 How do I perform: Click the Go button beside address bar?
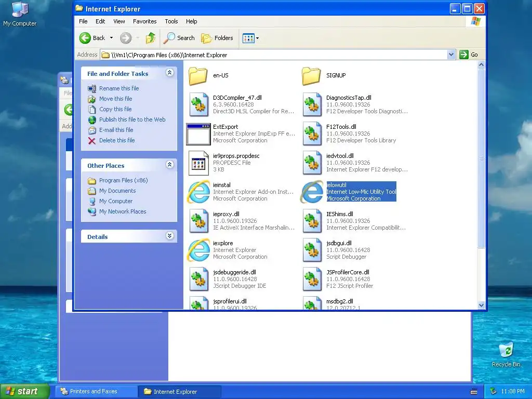469,55
